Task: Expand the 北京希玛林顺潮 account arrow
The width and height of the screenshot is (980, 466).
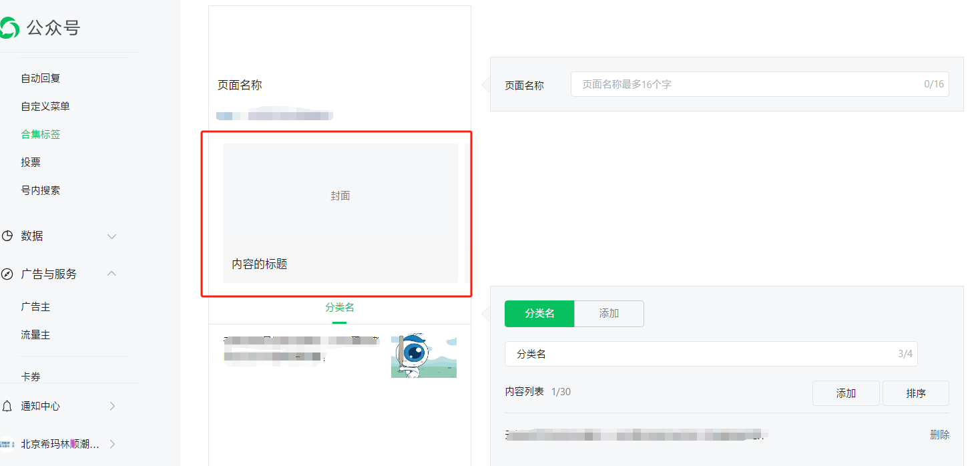Action: (x=112, y=444)
